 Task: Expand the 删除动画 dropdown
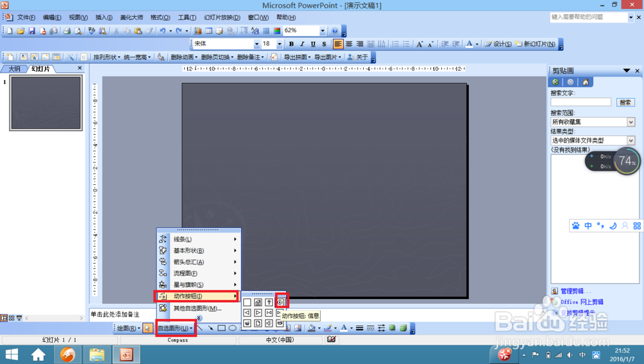coord(184,57)
